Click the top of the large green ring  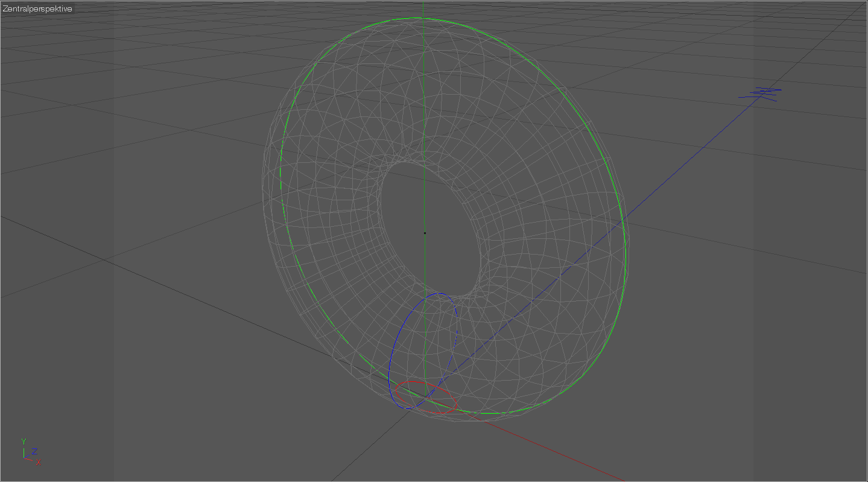422,18
